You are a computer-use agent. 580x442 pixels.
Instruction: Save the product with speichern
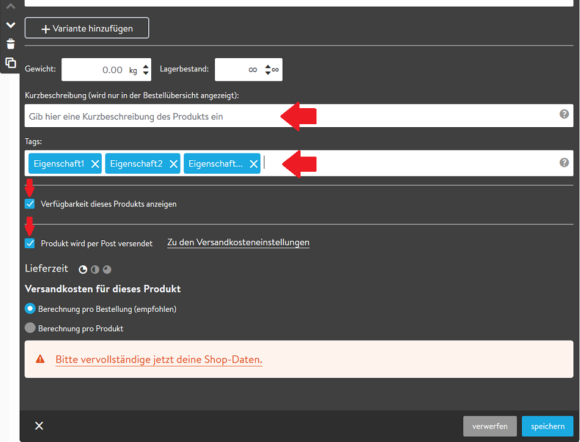coord(547,426)
